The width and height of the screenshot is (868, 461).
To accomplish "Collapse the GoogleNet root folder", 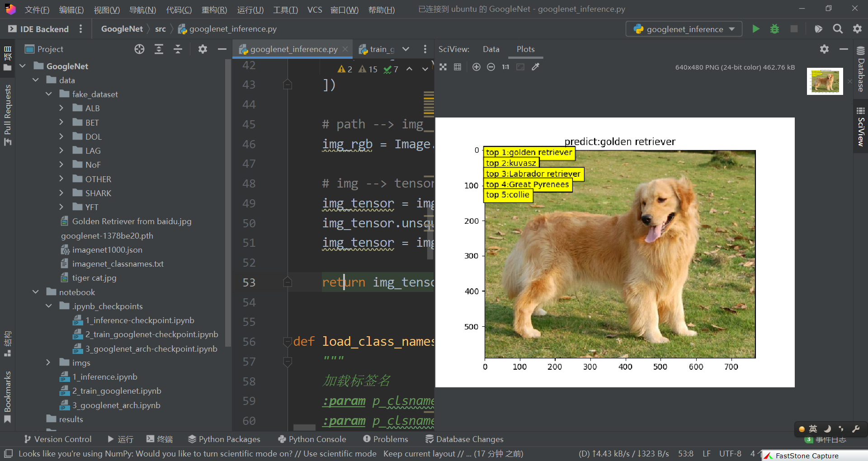I will point(23,66).
